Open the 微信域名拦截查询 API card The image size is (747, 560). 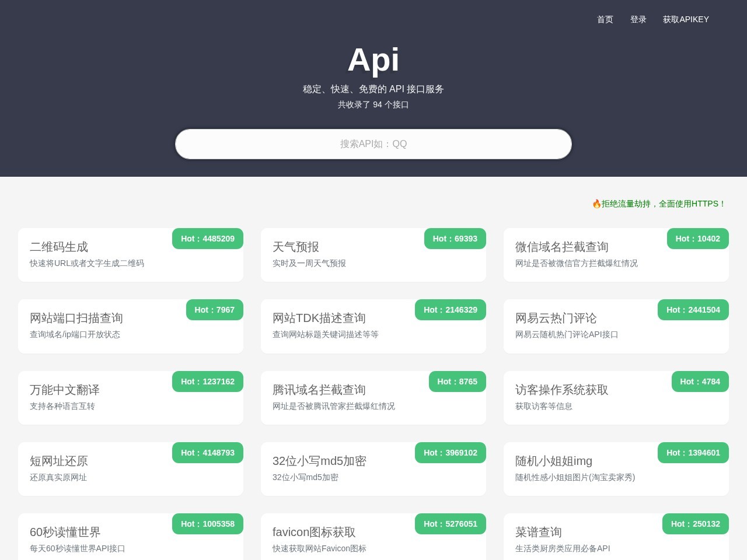click(x=616, y=255)
